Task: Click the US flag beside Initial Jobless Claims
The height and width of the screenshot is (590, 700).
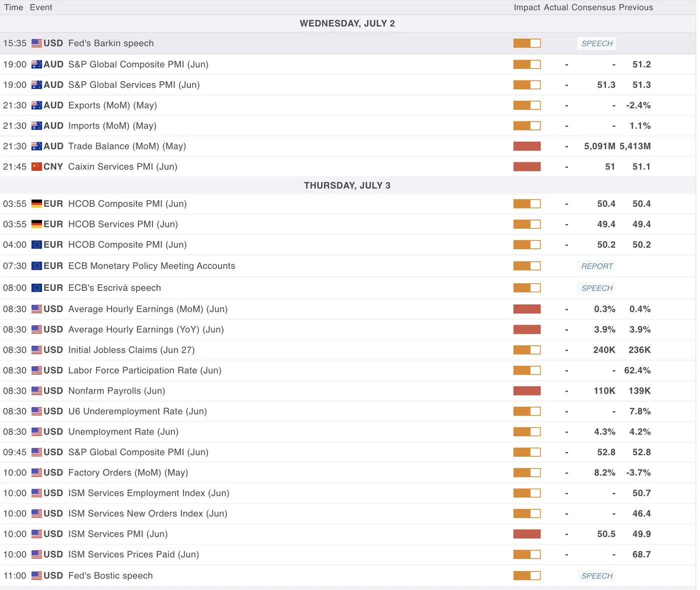Action: point(36,350)
